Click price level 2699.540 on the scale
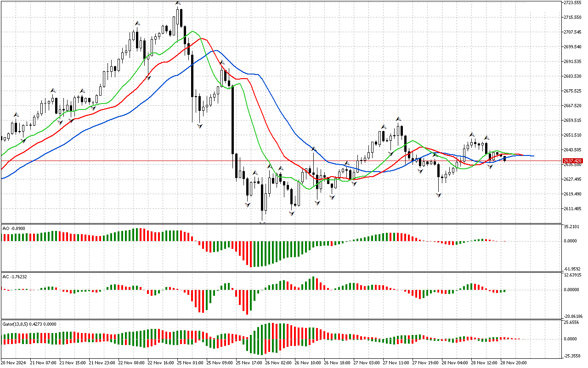Viewport: 588px width, 368px height. click(572, 47)
